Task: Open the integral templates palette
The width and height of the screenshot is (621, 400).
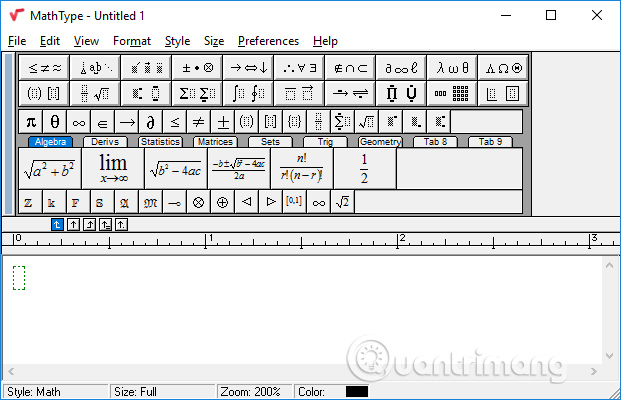Action: tap(249, 93)
